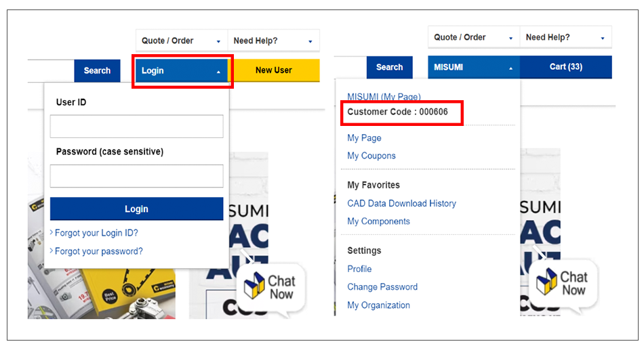
Task: Open Forgot your password? link
Action: click(98, 251)
